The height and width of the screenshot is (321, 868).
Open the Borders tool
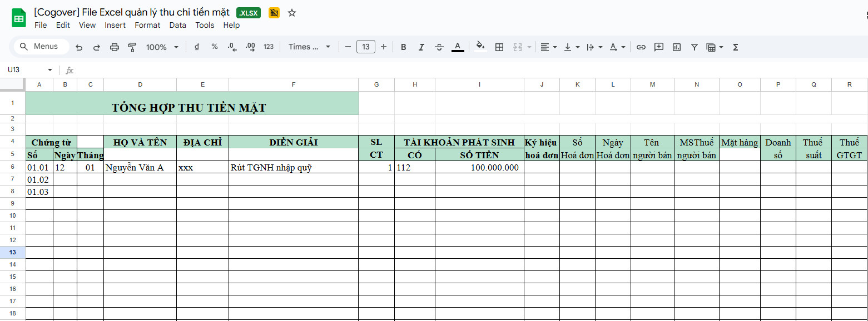(499, 47)
